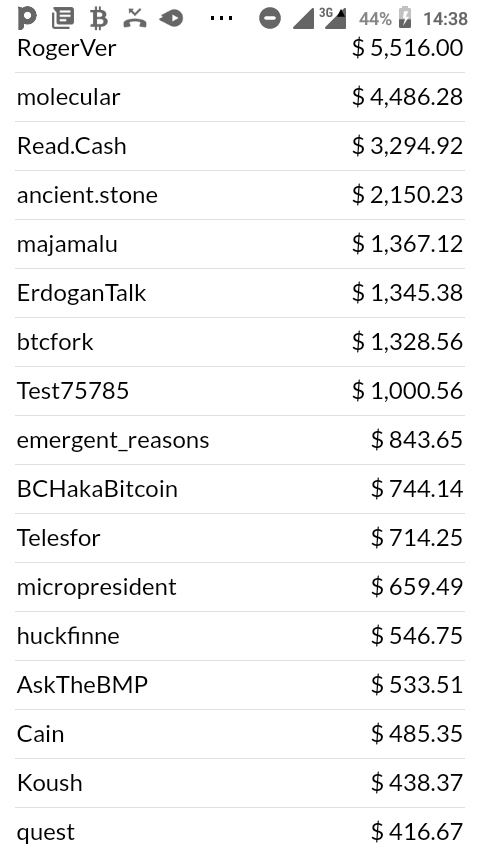
Task: Tap the P notification icon
Action: tap(27, 19)
